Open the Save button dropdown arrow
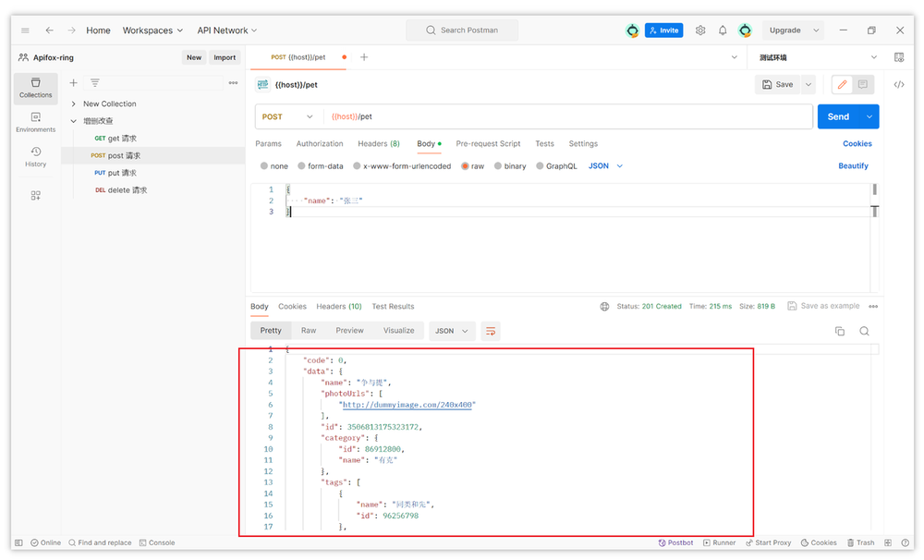Screen dimensions: 924x560 click(x=808, y=84)
